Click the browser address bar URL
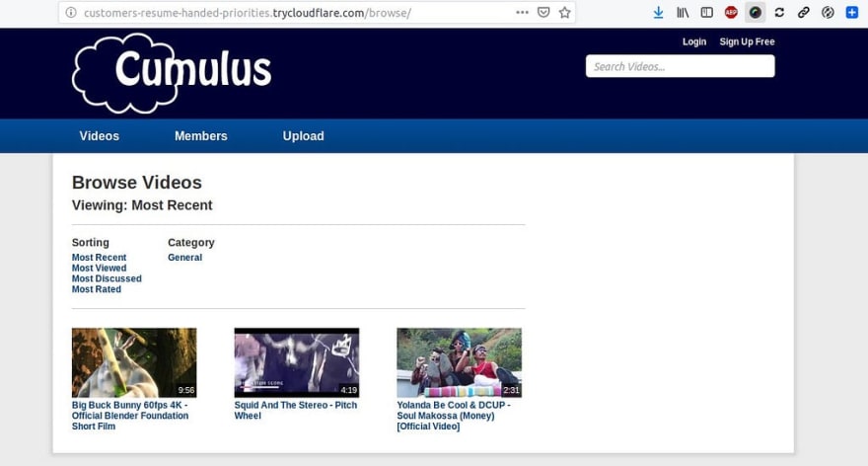 pyautogui.click(x=248, y=13)
